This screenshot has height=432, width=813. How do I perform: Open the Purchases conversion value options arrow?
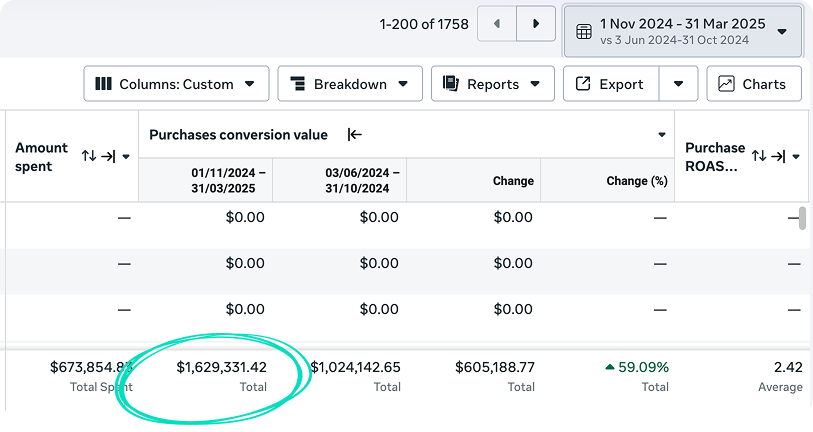[x=661, y=135]
